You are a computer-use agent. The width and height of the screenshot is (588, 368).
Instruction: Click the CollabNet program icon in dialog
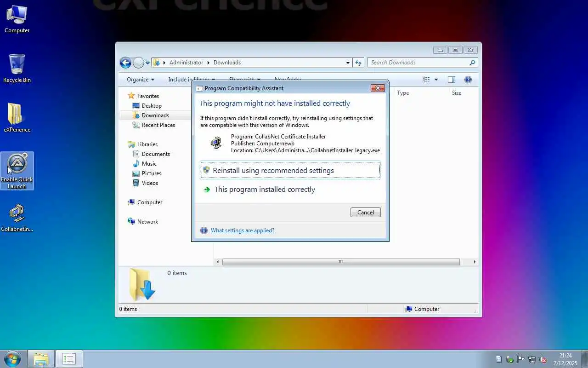[216, 143]
